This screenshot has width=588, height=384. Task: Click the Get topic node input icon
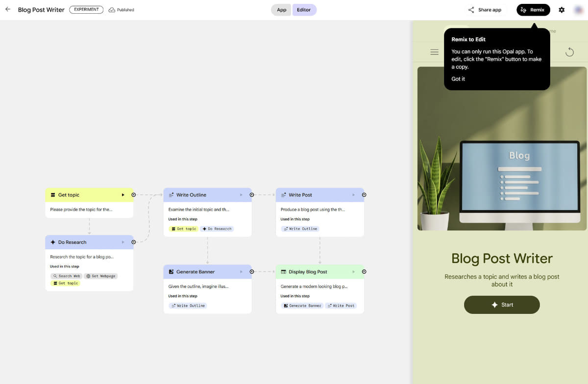click(x=53, y=195)
